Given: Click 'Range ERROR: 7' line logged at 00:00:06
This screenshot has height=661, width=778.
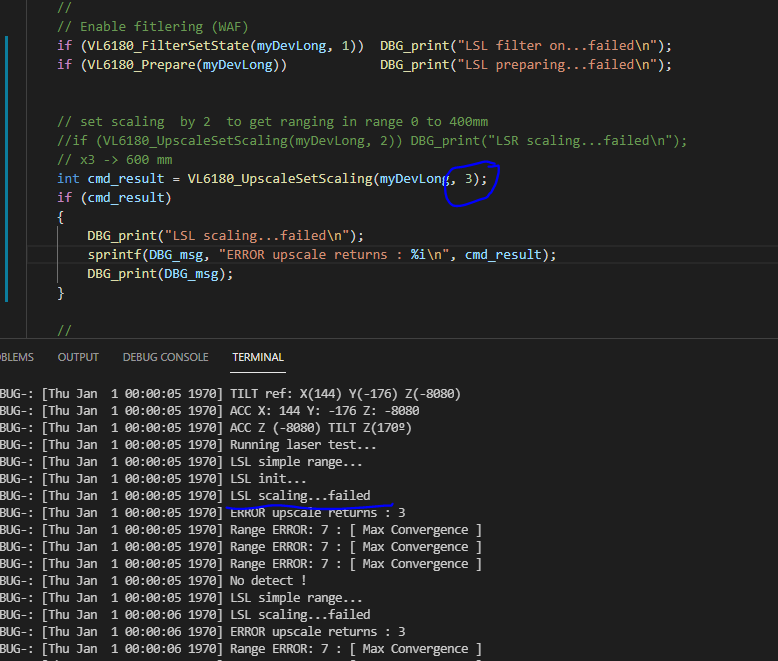Looking at the screenshot, I should pyautogui.click(x=356, y=649).
